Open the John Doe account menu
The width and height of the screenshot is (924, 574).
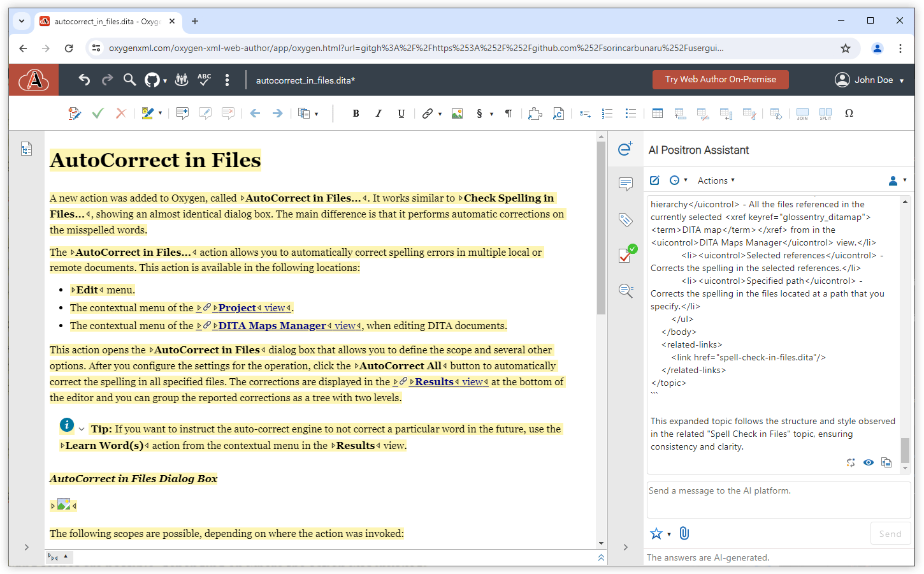point(869,80)
